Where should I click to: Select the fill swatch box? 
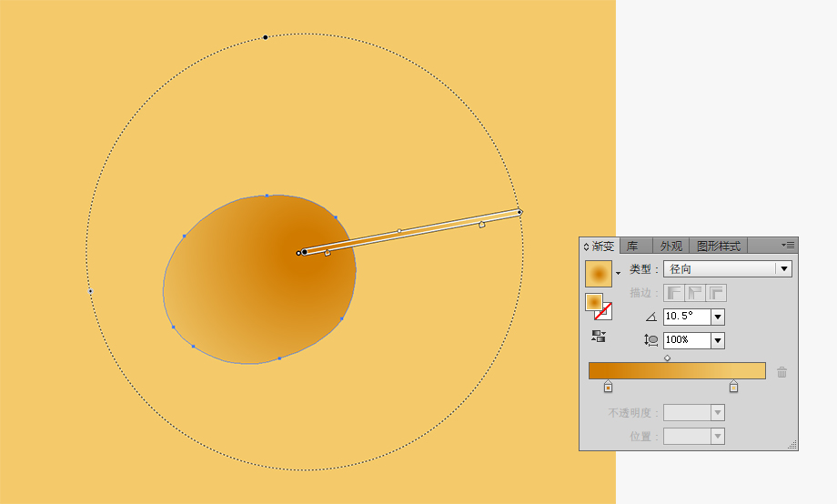tap(593, 302)
